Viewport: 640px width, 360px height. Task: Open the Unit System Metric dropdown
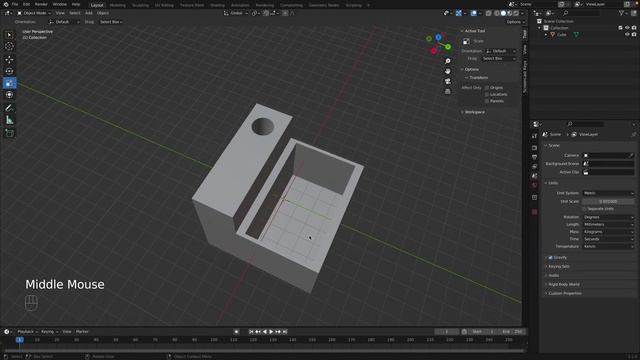[x=608, y=193]
